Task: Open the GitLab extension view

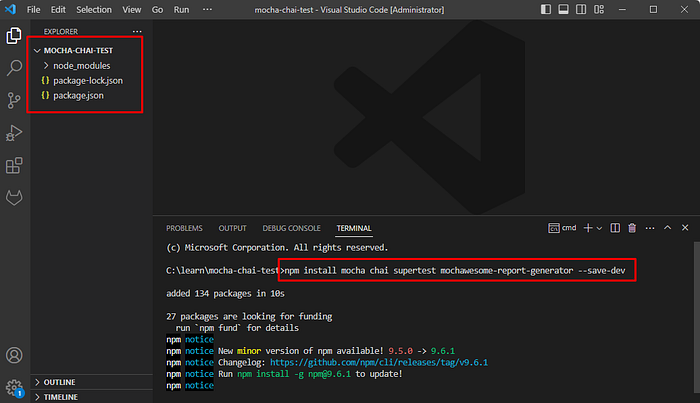Action: click(x=14, y=198)
